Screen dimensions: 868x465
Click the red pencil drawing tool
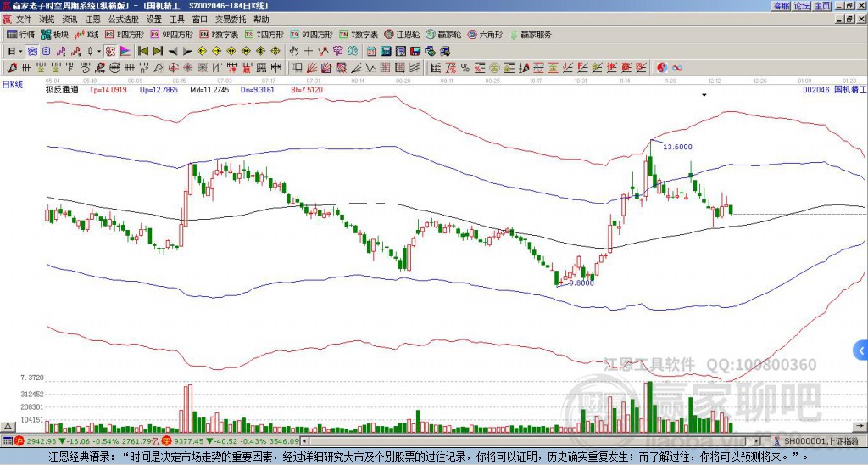11,68
